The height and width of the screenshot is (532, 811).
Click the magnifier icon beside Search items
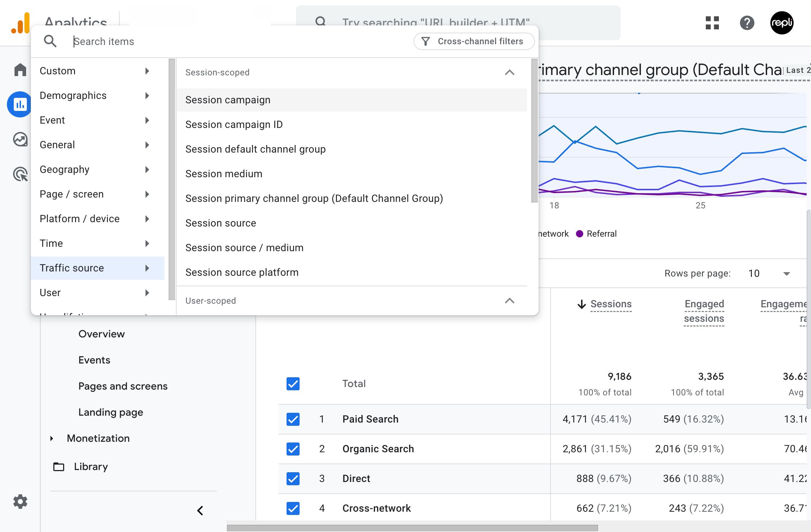50,41
